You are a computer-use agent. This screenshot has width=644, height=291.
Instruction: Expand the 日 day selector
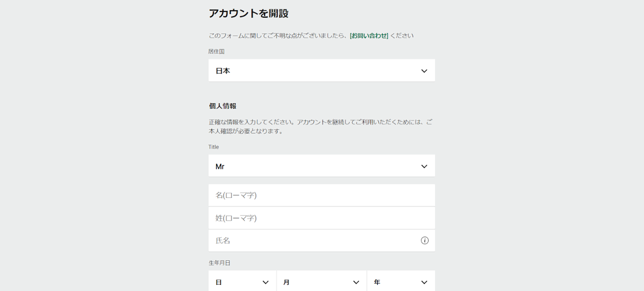click(x=243, y=281)
